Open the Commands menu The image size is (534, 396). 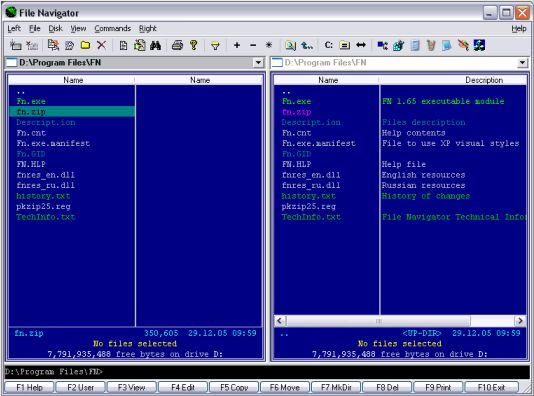(x=113, y=29)
